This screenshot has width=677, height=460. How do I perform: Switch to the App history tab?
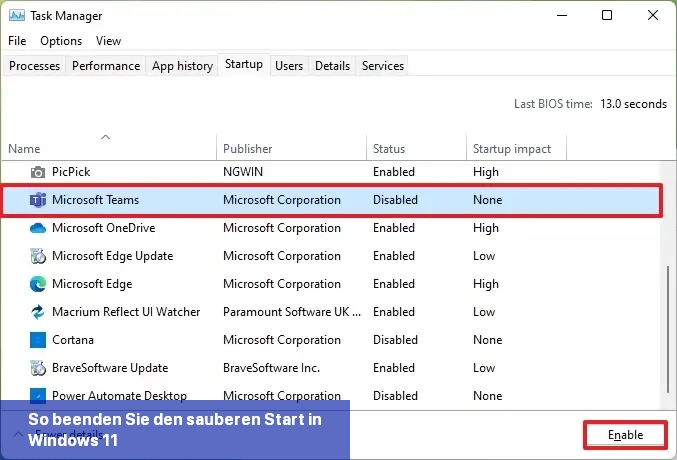tap(182, 66)
